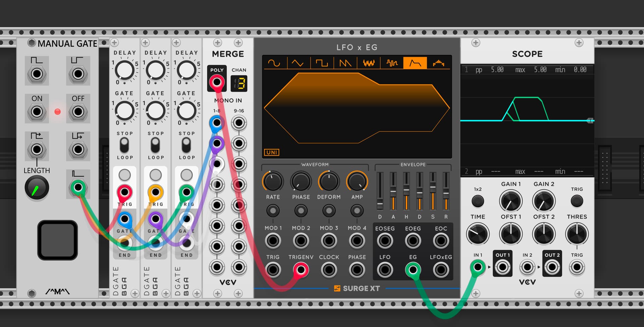Click the RATE knob in Waveform section
644x327 pixels.
pos(273,181)
